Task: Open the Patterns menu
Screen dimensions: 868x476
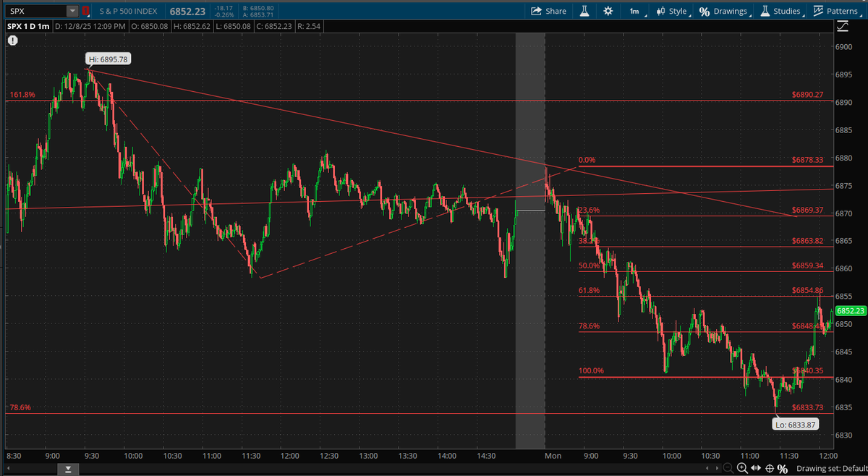Action: 836,11
